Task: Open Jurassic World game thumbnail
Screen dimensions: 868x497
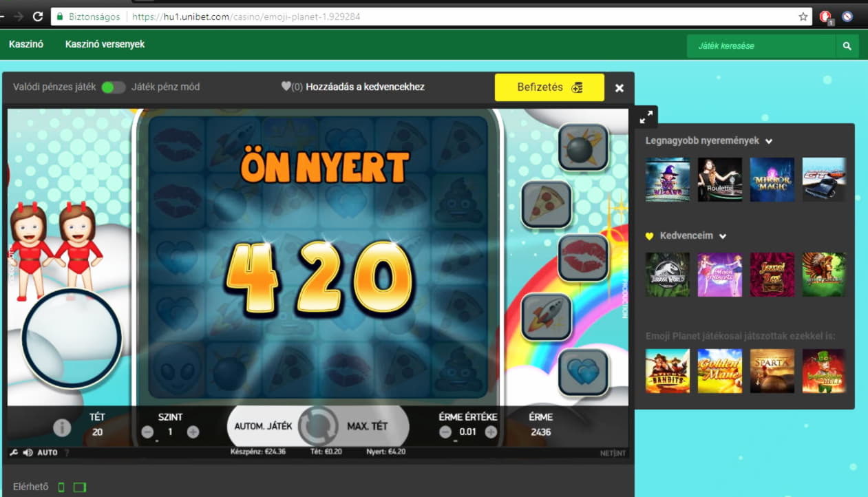Action: tap(668, 275)
